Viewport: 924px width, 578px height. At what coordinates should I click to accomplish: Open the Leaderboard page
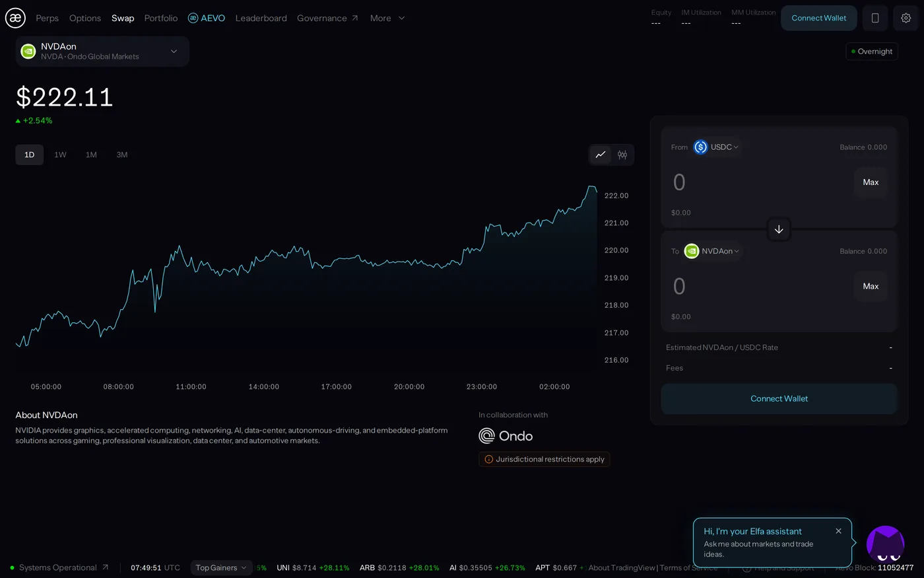click(261, 18)
